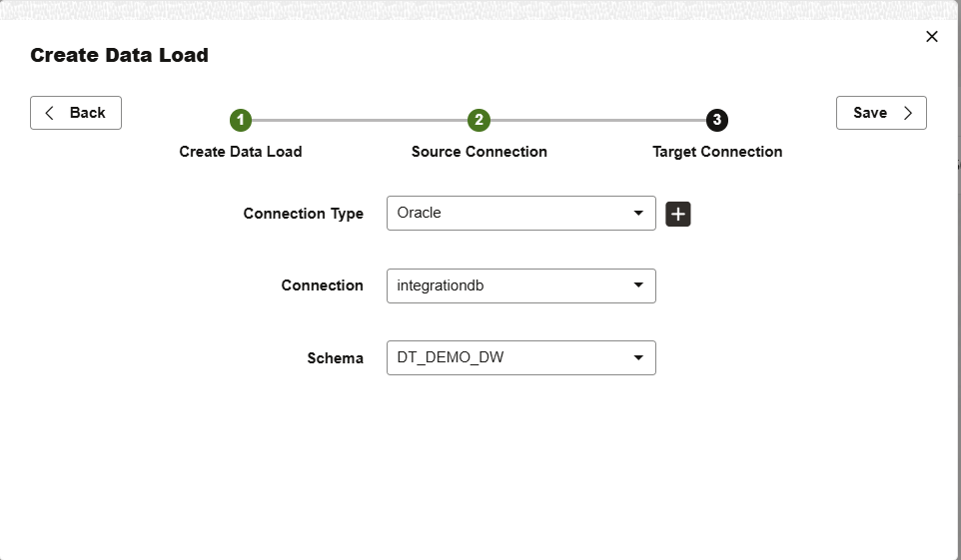The width and height of the screenshot is (961, 560).
Task: Click the arrow of the integrationdb dropdown
Action: (639, 285)
